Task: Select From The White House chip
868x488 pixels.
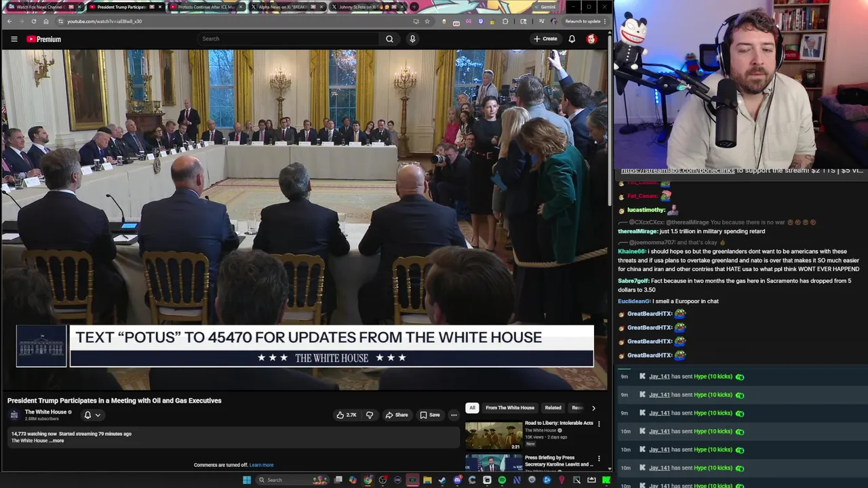Action: (x=510, y=407)
